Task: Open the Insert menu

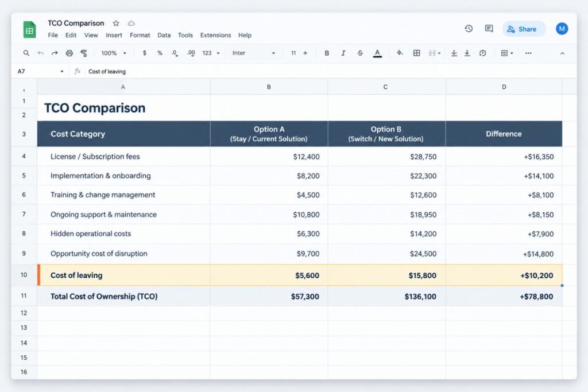Action: tap(114, 35)
